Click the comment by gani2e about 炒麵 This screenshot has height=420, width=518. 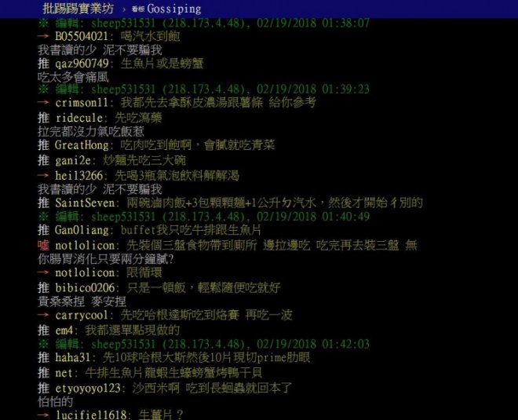(x=144, y=160)
